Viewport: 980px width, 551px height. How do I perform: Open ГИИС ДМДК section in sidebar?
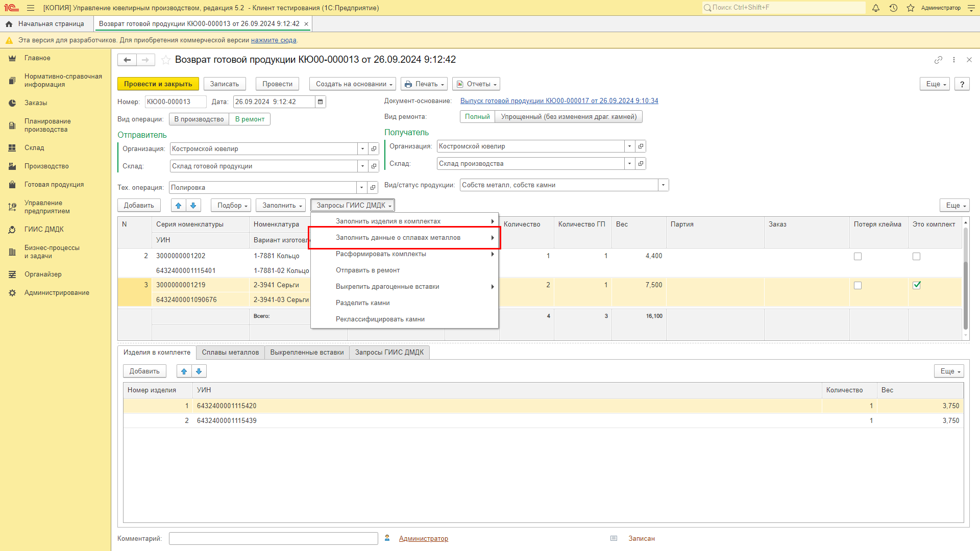44,230
